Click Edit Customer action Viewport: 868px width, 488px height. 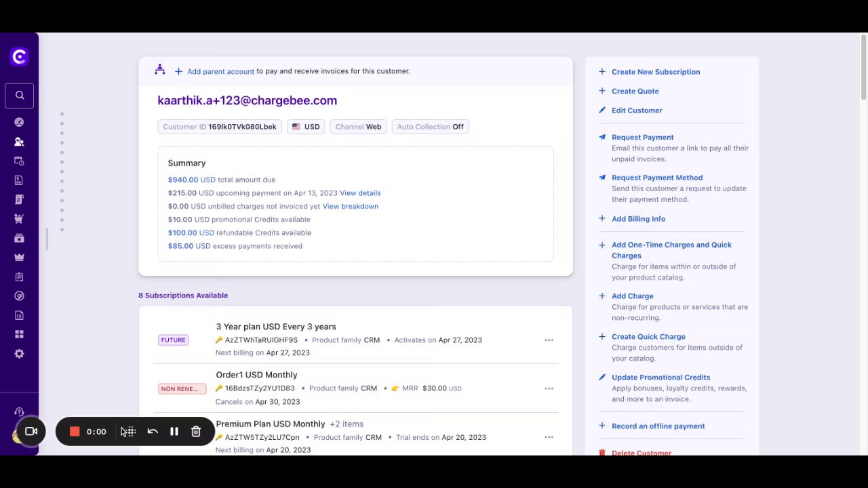637,110
